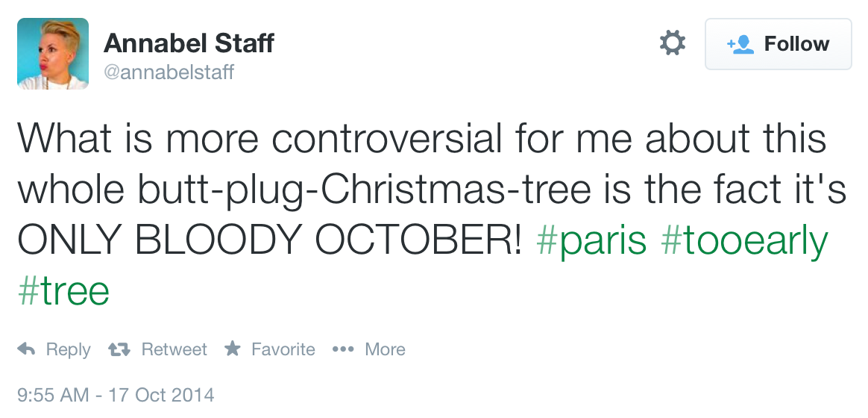This screenshot has width=868, height=418.
Task: Click the Retweet text label
Action: click(174, 349)
